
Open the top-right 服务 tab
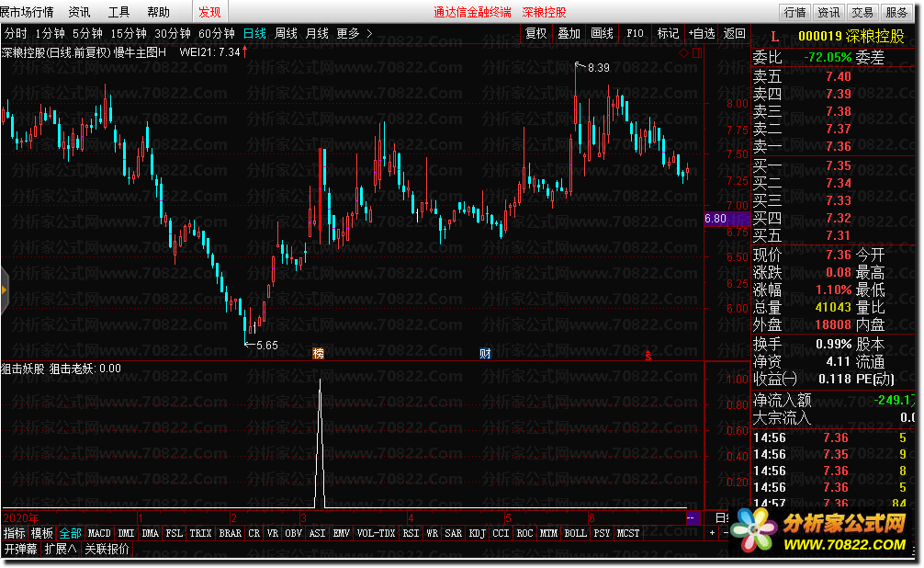click(896, 12)
